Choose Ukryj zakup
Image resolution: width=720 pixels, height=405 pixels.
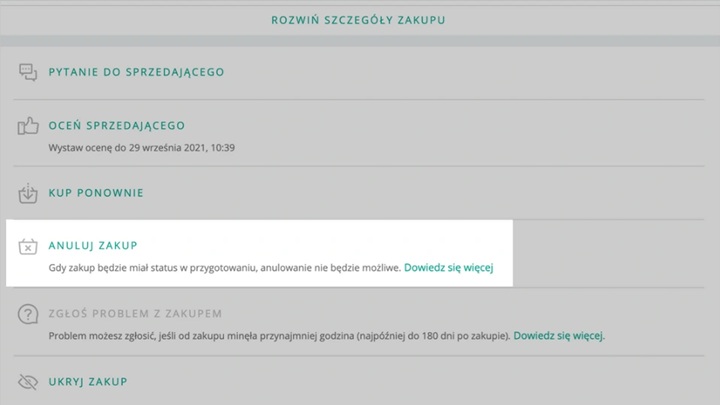(x=88, y=382)
